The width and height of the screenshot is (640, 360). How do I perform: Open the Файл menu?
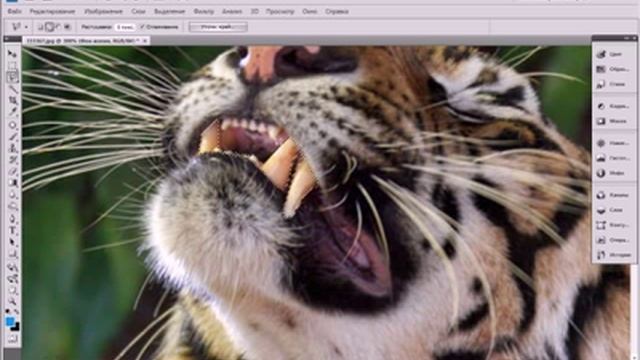click(x=14, y=11)
